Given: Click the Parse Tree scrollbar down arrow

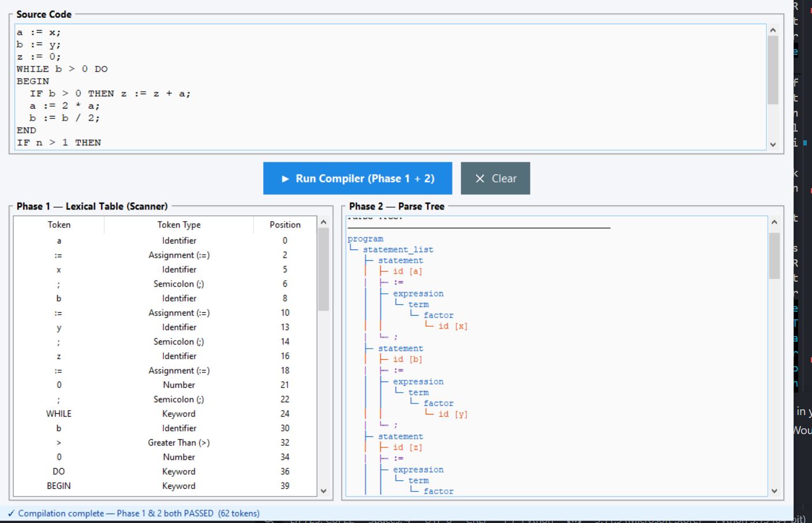Looking at the screenshot, I should click(774, 491).
